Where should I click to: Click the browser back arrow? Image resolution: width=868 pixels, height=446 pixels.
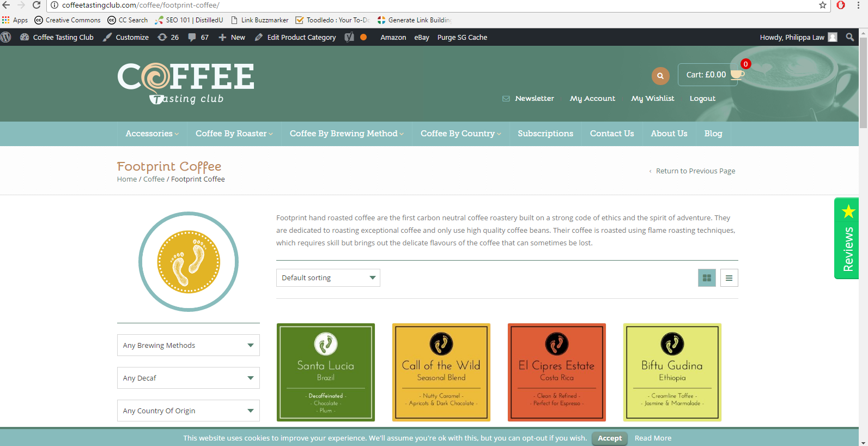pos(6,5)
